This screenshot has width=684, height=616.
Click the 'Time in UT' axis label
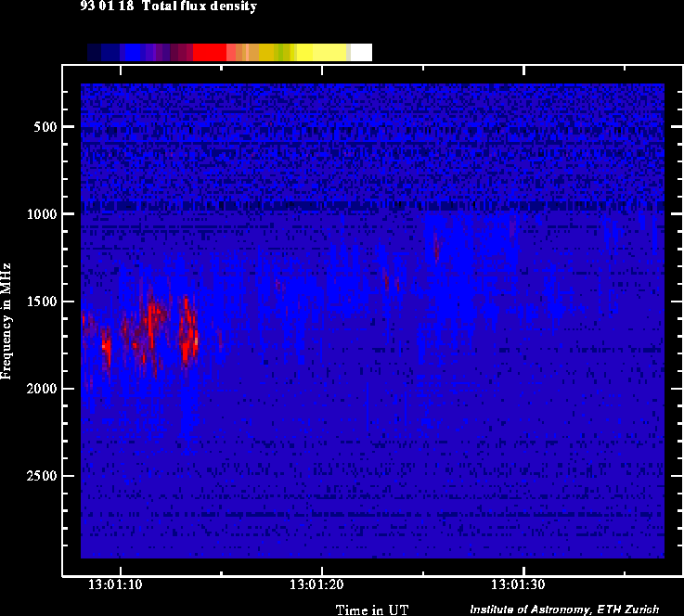[x=372, y=610]
